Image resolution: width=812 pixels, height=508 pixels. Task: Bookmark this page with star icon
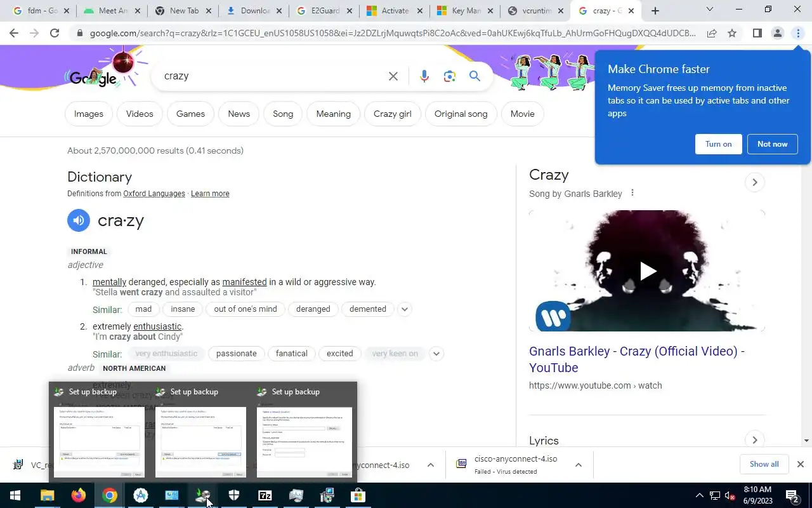(732, 33)
